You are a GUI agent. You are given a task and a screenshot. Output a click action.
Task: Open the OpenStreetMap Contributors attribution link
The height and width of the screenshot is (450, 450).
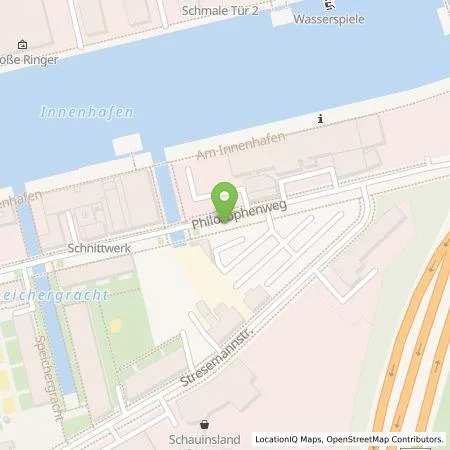click(385, 439)
